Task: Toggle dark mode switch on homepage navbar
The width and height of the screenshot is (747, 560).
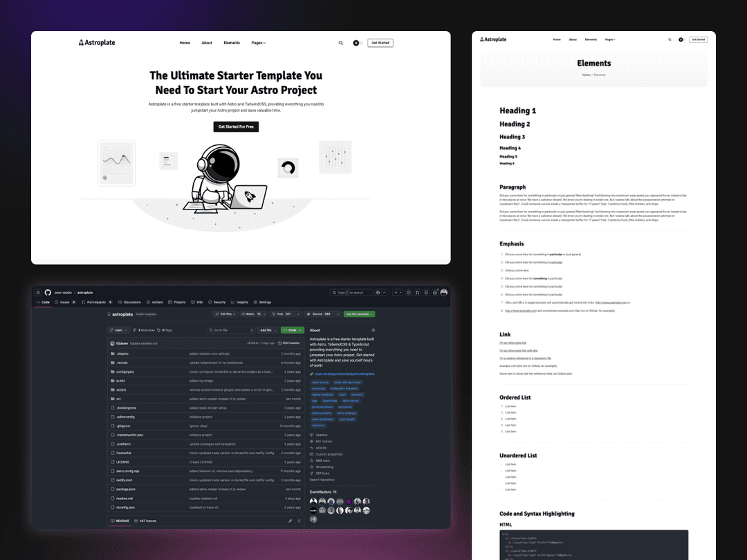Action: click(x=358, y=43)
